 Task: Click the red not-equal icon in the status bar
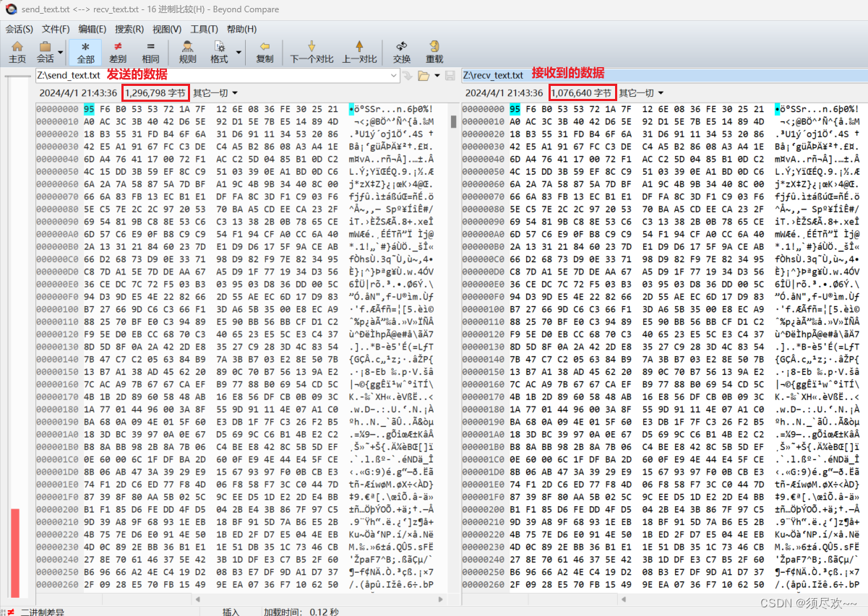pyautogui.click(x=10, y=612)
